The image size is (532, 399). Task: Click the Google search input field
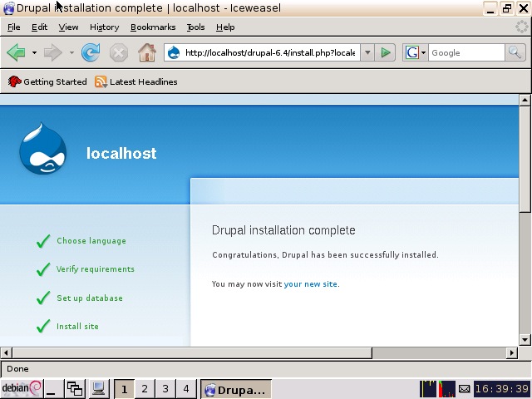pos(466,52)
